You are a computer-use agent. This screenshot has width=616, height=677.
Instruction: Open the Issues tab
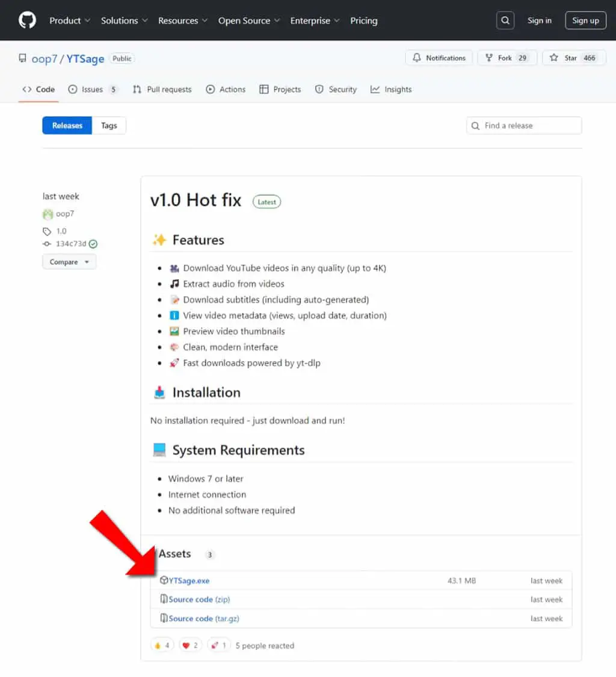pyautogui.click(x=93, y=90)
